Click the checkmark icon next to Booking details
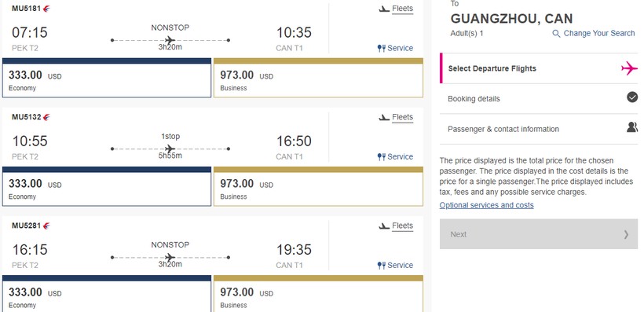This screenshot has width=644, height=312. (x=632, y=97)
